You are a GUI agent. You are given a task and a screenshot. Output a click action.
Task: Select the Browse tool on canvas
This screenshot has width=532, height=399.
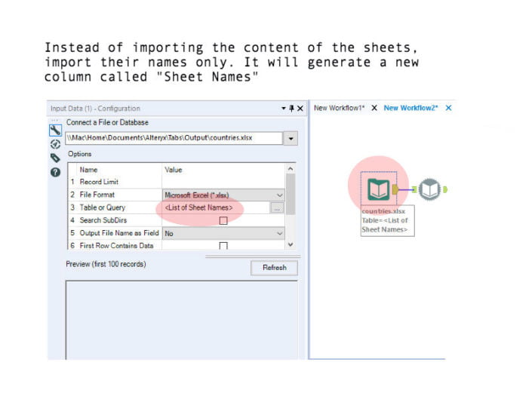click(429, 189)
